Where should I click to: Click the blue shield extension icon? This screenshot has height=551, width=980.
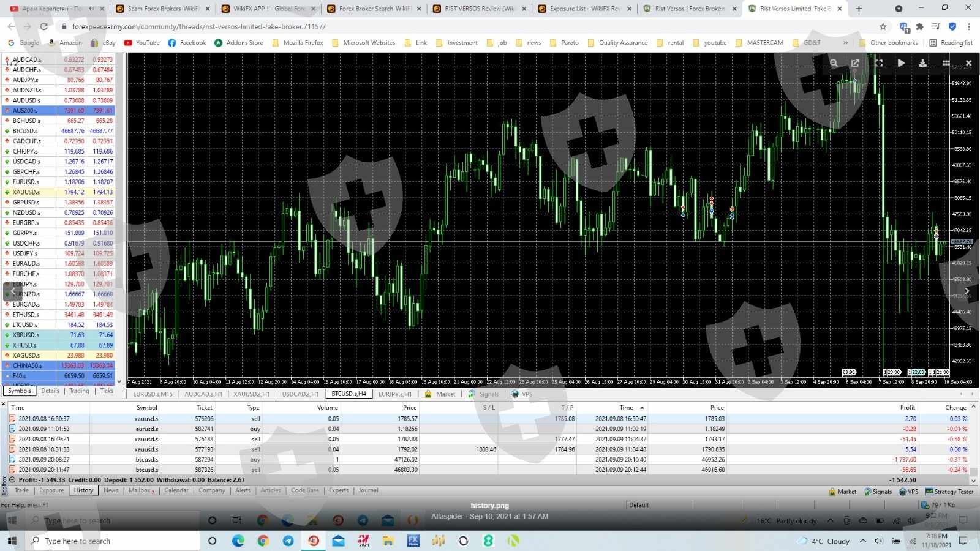pyautogui.click(x=952, y=26)
